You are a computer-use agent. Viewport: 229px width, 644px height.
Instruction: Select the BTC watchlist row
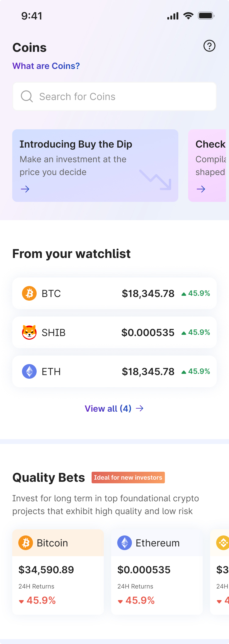click(x=114, y=293)
